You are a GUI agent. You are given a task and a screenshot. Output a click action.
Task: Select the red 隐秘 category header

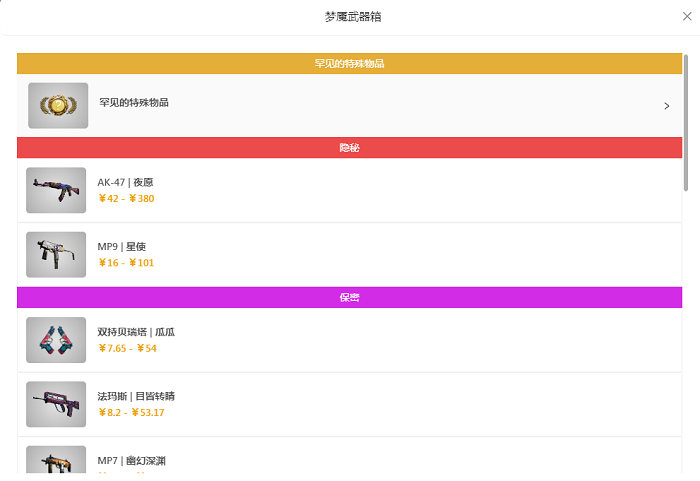350,147
